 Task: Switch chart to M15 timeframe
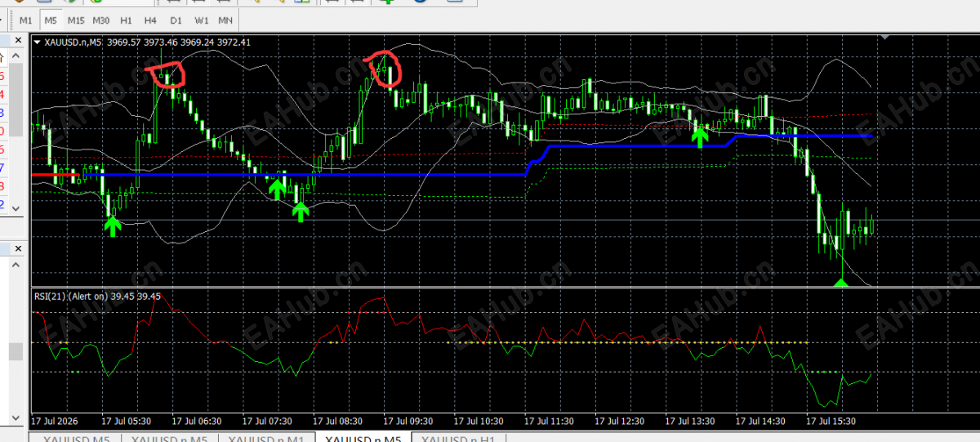pos(76,19)
